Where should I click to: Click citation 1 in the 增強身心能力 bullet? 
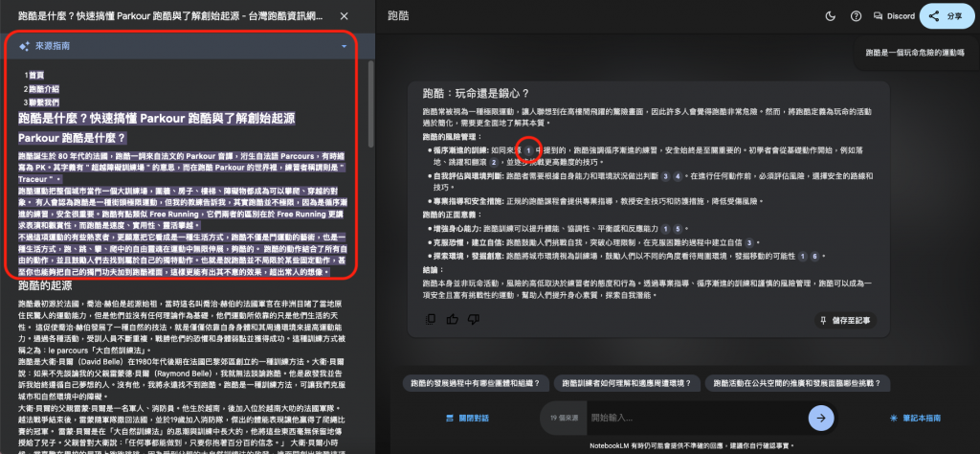[666, 228]
